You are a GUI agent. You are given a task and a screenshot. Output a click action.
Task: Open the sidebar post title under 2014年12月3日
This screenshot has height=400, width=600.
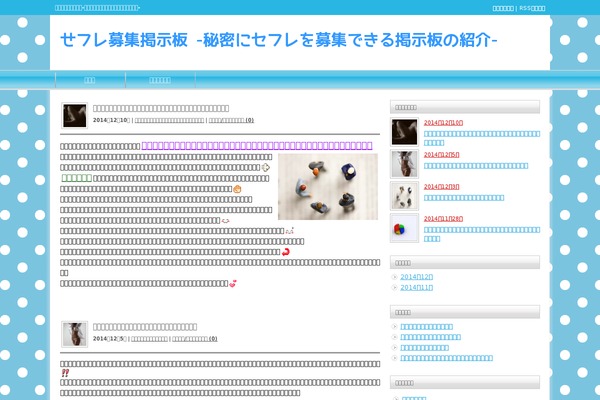(464, 198)
